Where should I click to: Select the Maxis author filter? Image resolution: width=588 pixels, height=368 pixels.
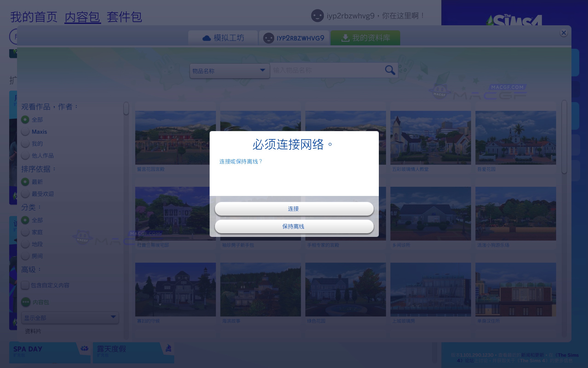[25, 131]
